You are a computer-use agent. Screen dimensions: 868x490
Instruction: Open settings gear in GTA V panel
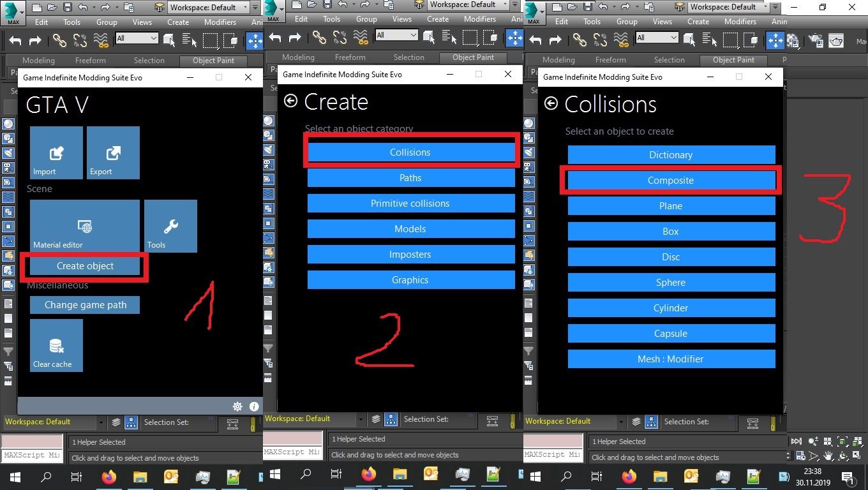(237, 406)
